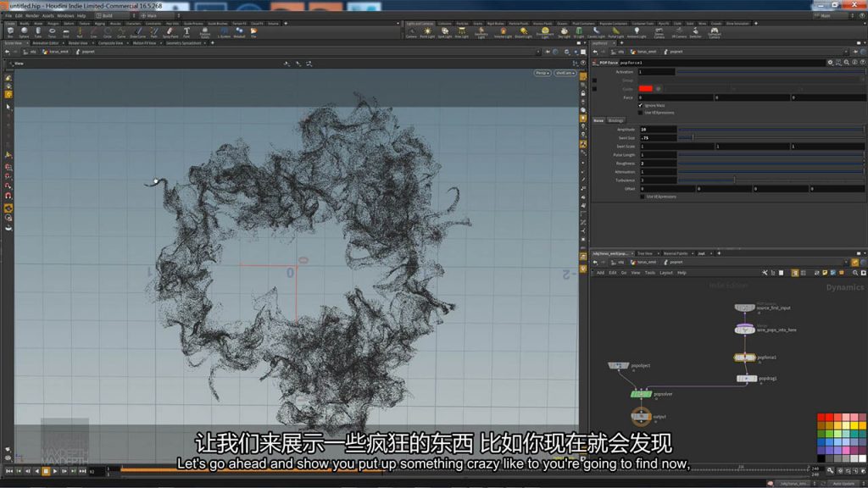Switch to the Tree View tab

point(645,253)
